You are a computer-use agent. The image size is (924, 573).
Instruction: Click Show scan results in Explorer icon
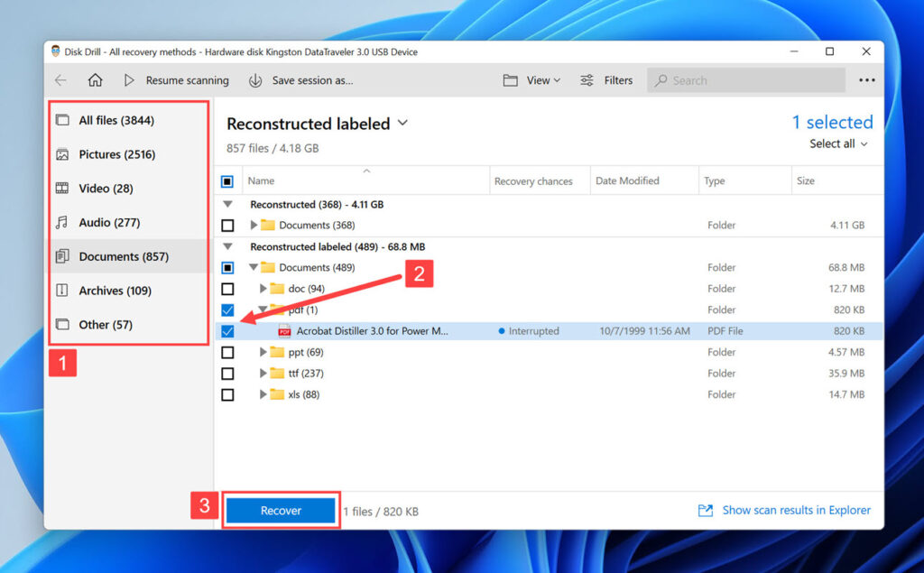(x=706, y=511)
